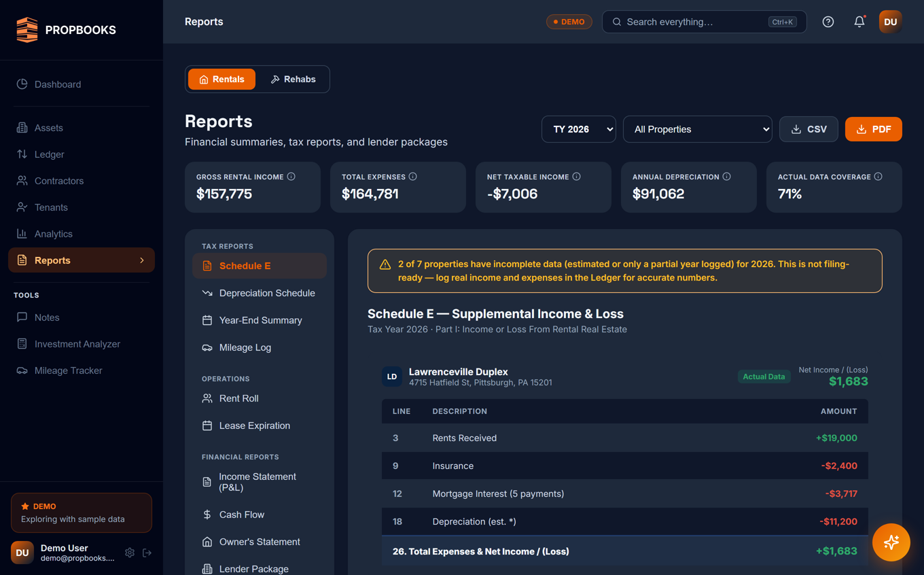The height and width of the screenshot is (575, 924).
Task: Open the Income Statement (P&L) report
Action: click(260, 482)
